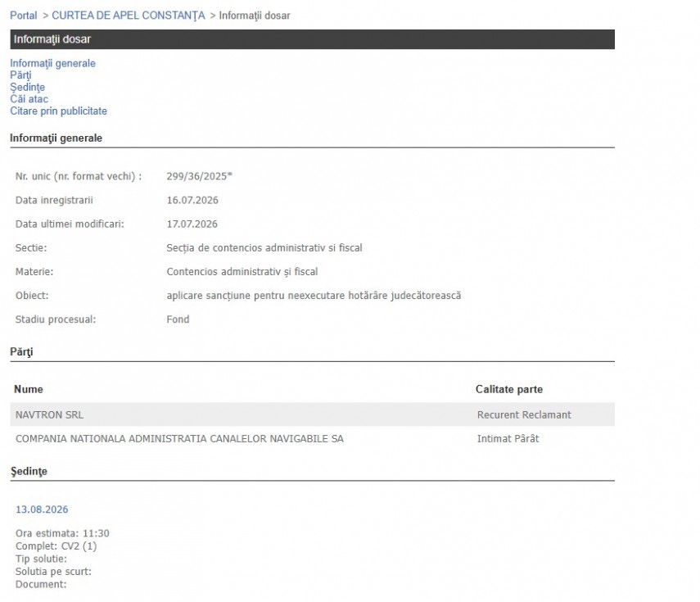Jump to Căi atac anchor link
Image resolution: width=700 pixels, height=602 pixels.
point(29,99)
